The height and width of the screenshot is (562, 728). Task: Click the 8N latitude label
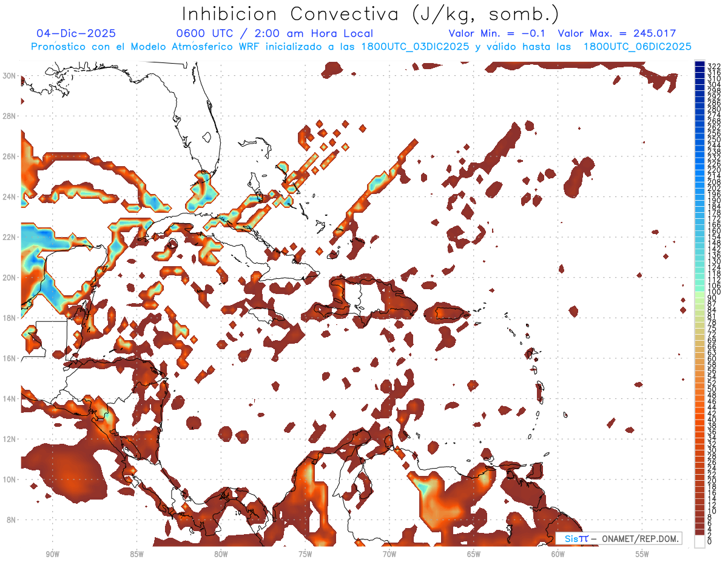(x=11, y=520)
